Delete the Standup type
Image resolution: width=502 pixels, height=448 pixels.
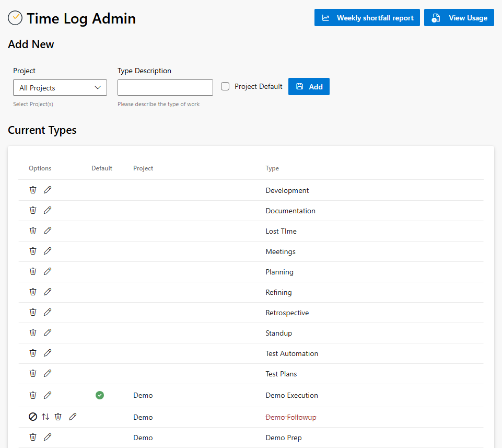click(33, 332)
